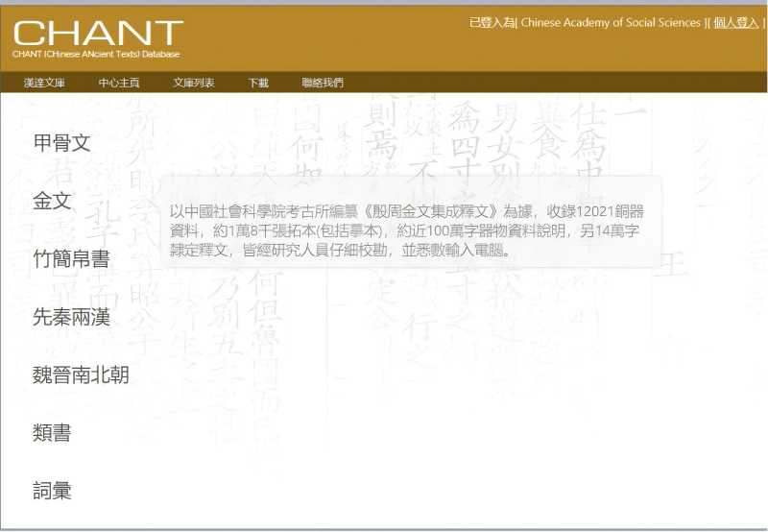Image resolution: width=768 pixels, height=532 pixels.
Task: Open the 甲骨文 database
Action: click(61, 142)
